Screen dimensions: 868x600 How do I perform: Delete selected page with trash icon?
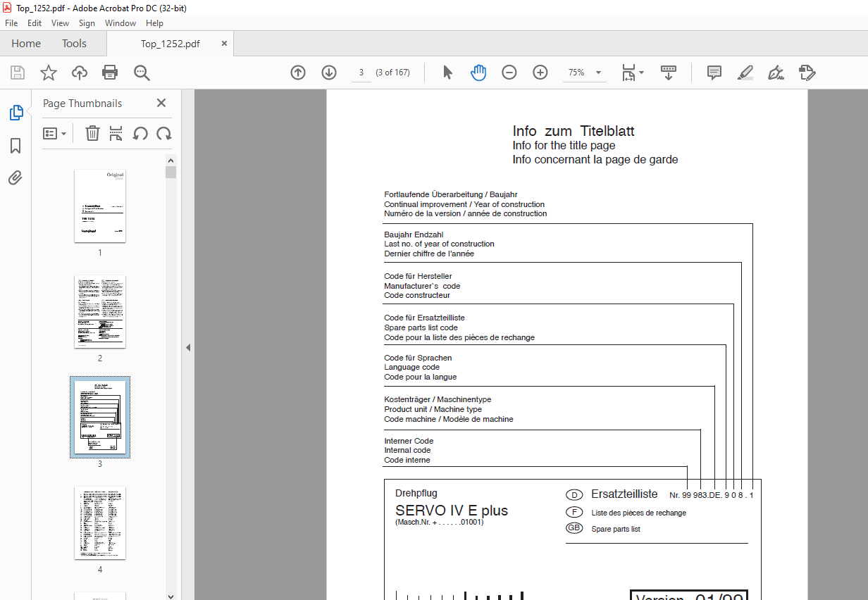tap(92, 133)
